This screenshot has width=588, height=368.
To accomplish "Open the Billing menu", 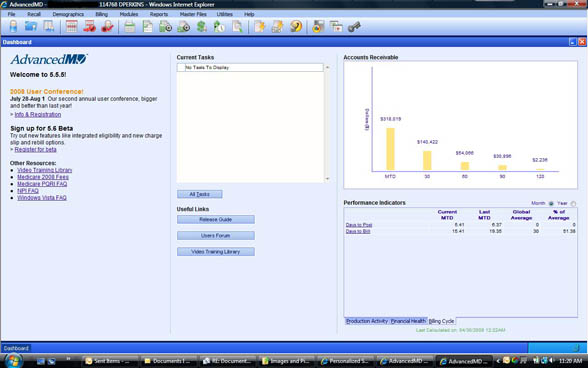I will click(101, 14).
